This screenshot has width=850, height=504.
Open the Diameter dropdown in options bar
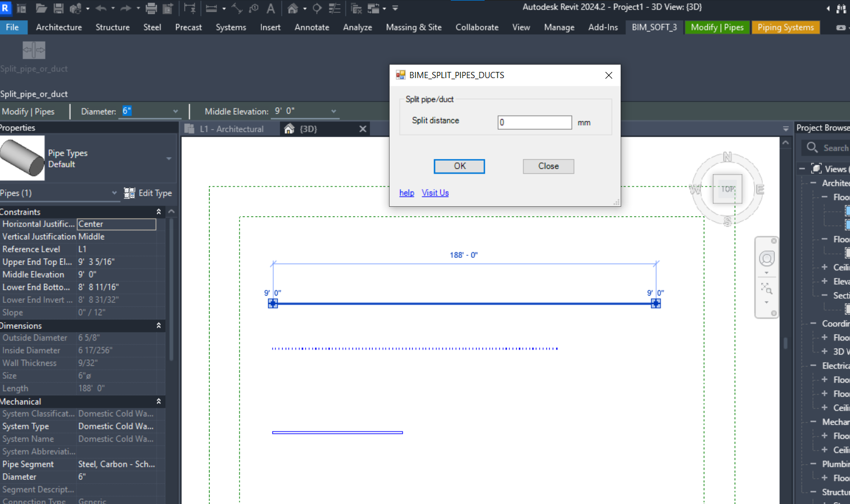(175, 111)
